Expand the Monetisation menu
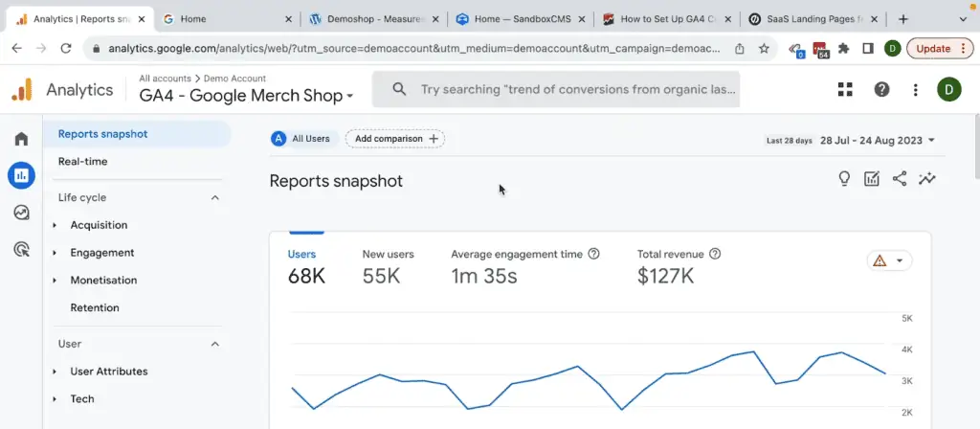980x429 pixels. point(55,281)
